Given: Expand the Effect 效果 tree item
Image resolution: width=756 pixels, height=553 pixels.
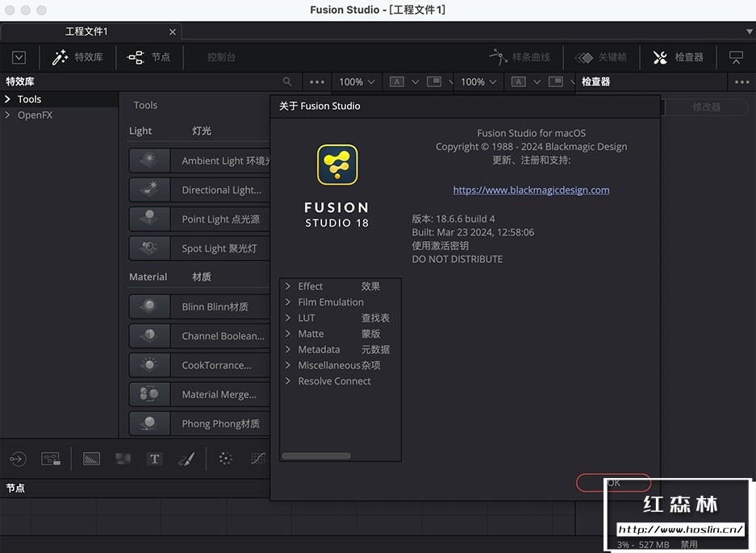Looking at the screenshot, I should coord(288,286).
